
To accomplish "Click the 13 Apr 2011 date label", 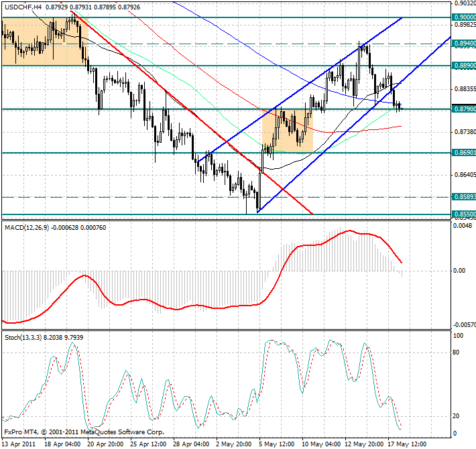I will click(19, 444).
